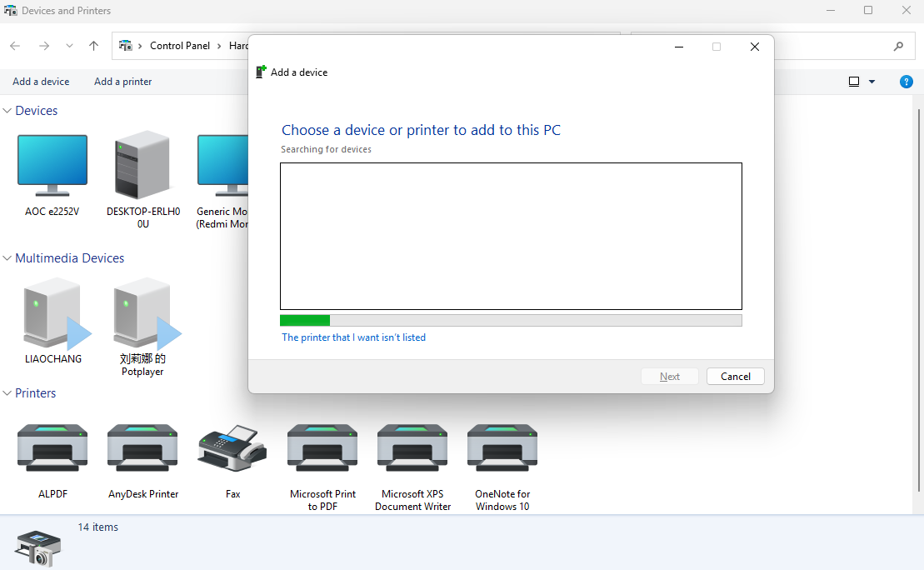Image resolution: width=924 pixels, height=570 pixels.
Task: Click Add a printer in toolbar
Action: point(122,82)
